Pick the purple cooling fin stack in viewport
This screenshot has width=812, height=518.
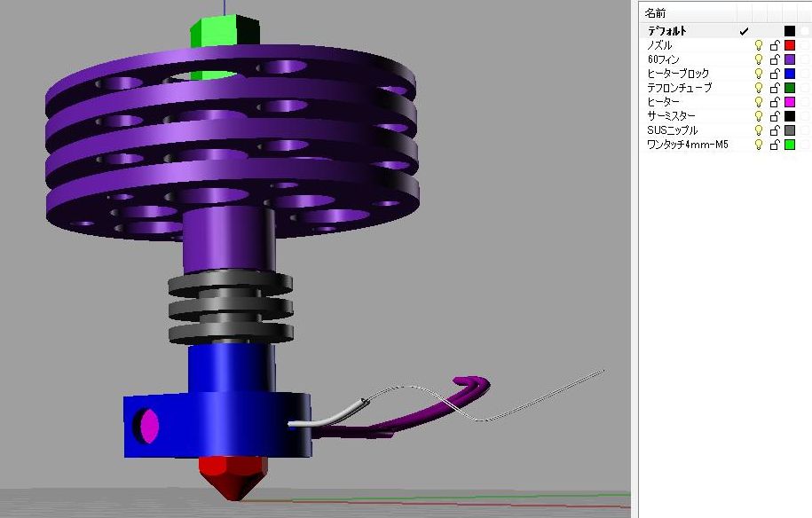232,142
